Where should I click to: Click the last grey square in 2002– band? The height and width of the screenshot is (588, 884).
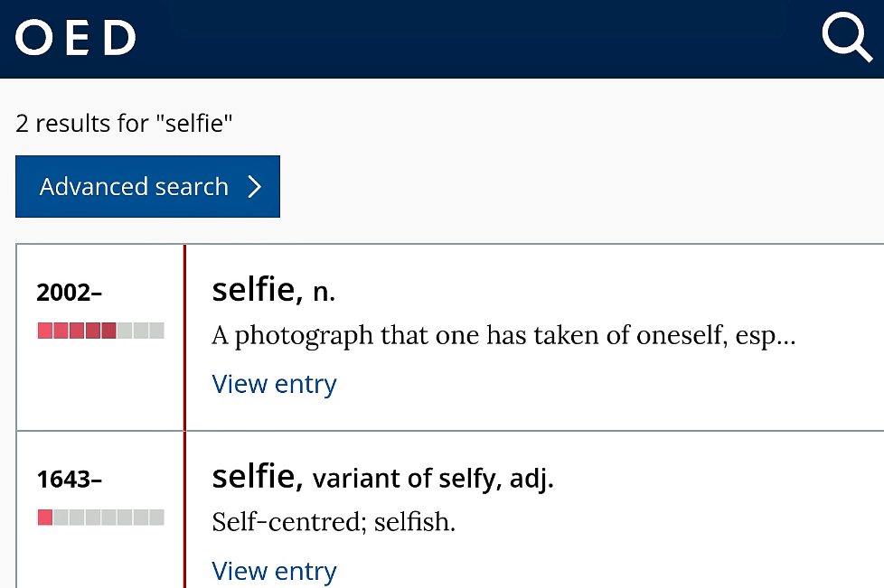pos(156,331)
